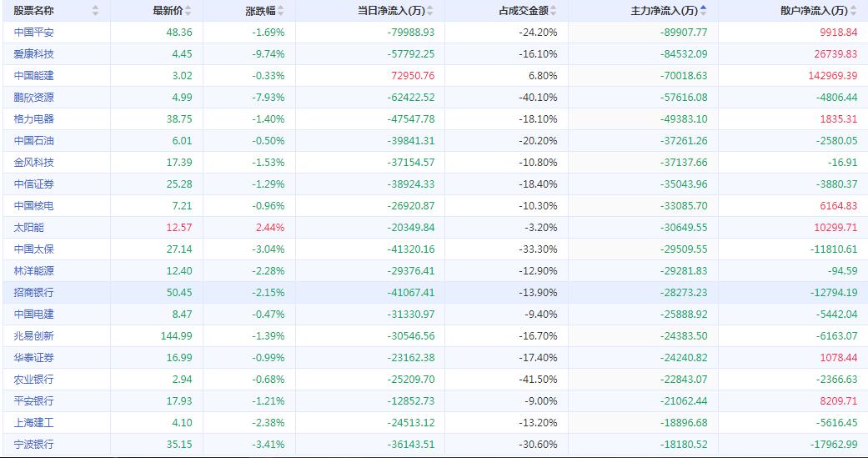The height and width of the screenshot is (458, 868).
Task: Open 太阳能 stock link
Action: click(x=29, y=227)
